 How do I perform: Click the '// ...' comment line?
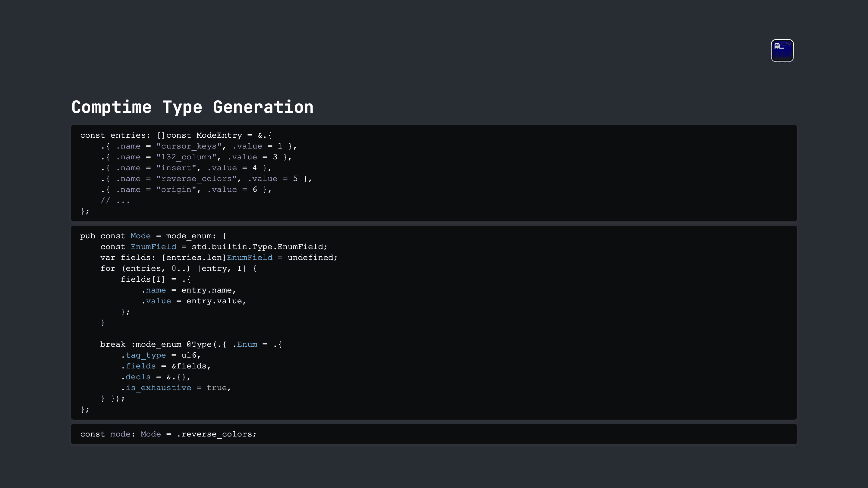pos(115,201)
